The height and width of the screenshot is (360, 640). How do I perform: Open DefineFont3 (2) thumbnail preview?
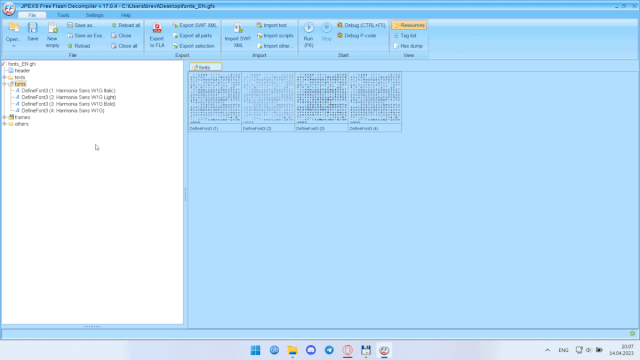[268, 102]
